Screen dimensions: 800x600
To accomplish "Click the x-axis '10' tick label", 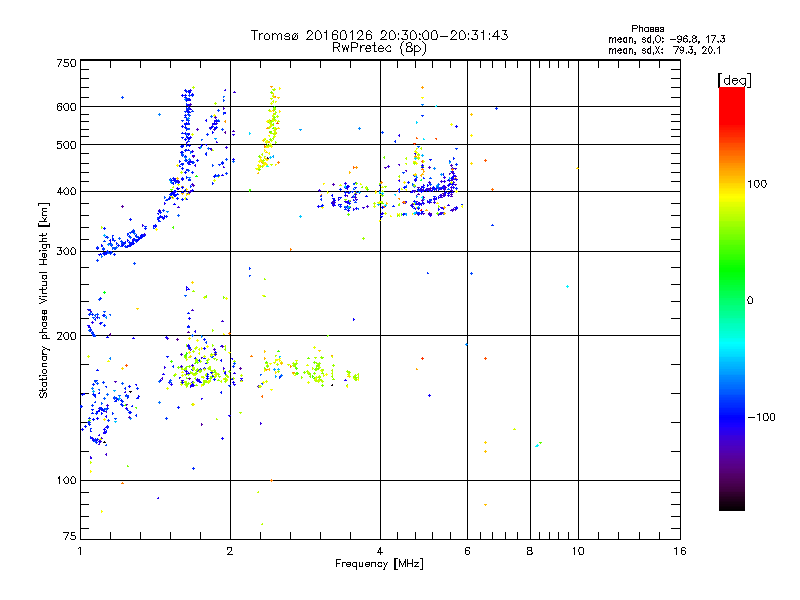I will (x=578, y=551).
